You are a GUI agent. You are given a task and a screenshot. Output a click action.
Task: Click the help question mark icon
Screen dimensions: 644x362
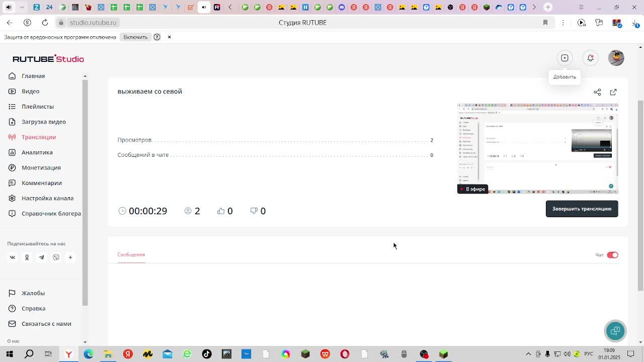[x=157, y=37]
